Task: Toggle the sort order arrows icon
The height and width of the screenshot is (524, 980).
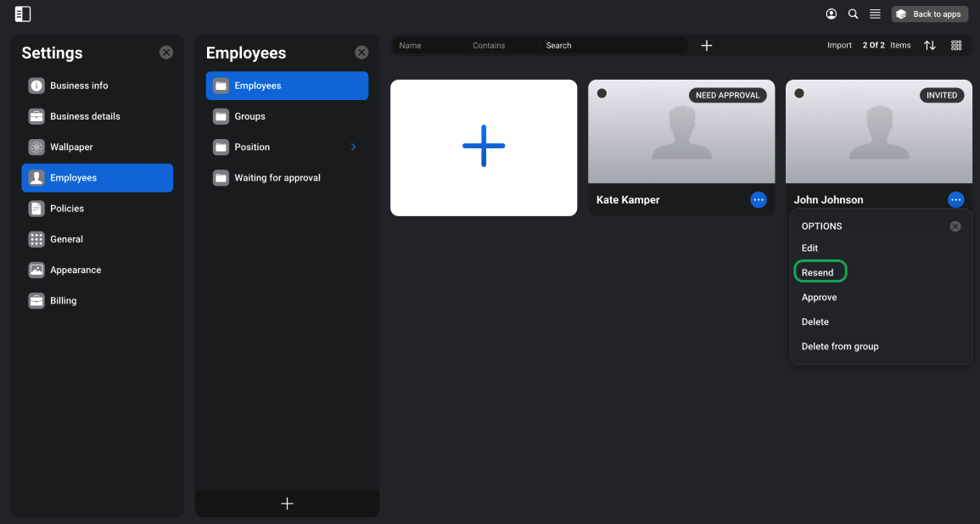Action: [930, 46]
